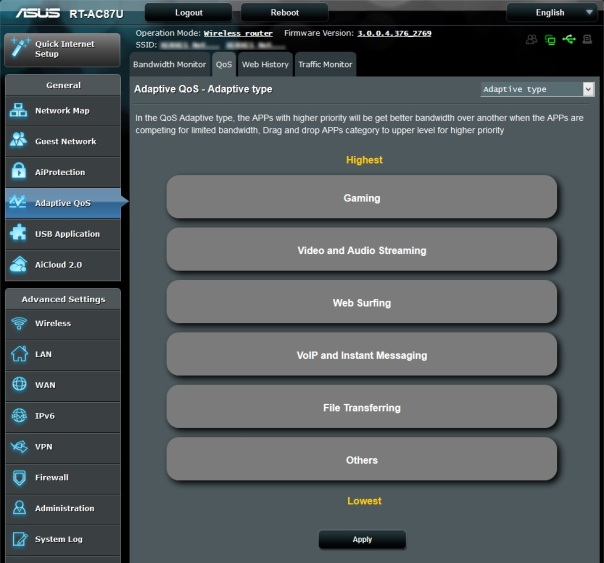The width and height of the screenshot is (604, 563).
Task: Click the guest users status icon
Action: [531, 39]
